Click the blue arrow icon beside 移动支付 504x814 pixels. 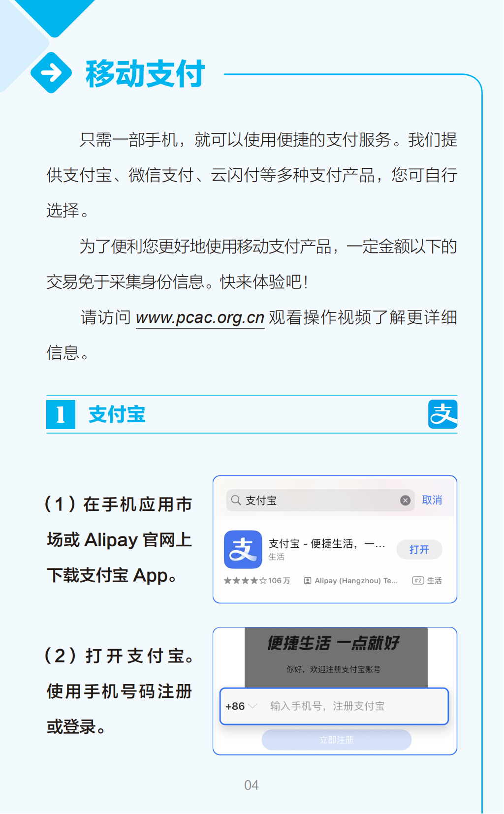coord(51,73)
